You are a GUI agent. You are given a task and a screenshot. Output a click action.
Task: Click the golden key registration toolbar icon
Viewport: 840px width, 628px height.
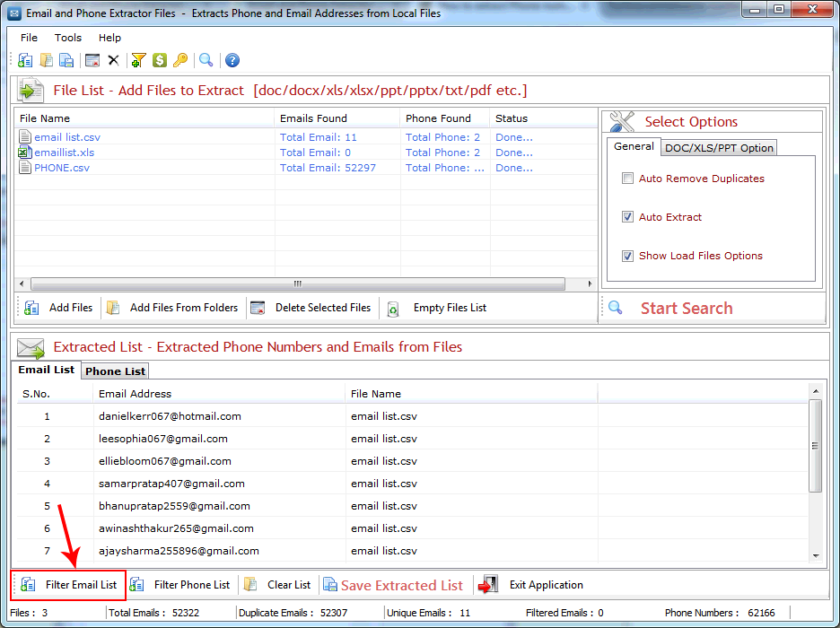pos(180,60)
